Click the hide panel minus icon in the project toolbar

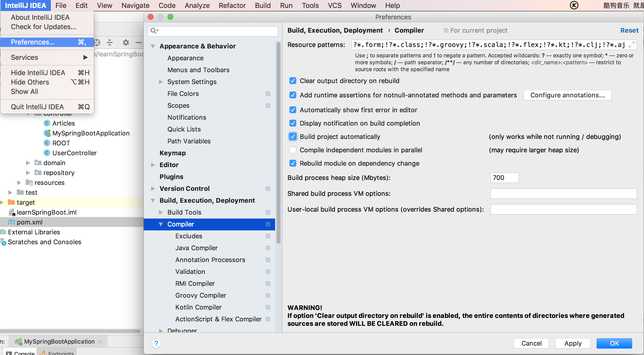click(139, 43)
